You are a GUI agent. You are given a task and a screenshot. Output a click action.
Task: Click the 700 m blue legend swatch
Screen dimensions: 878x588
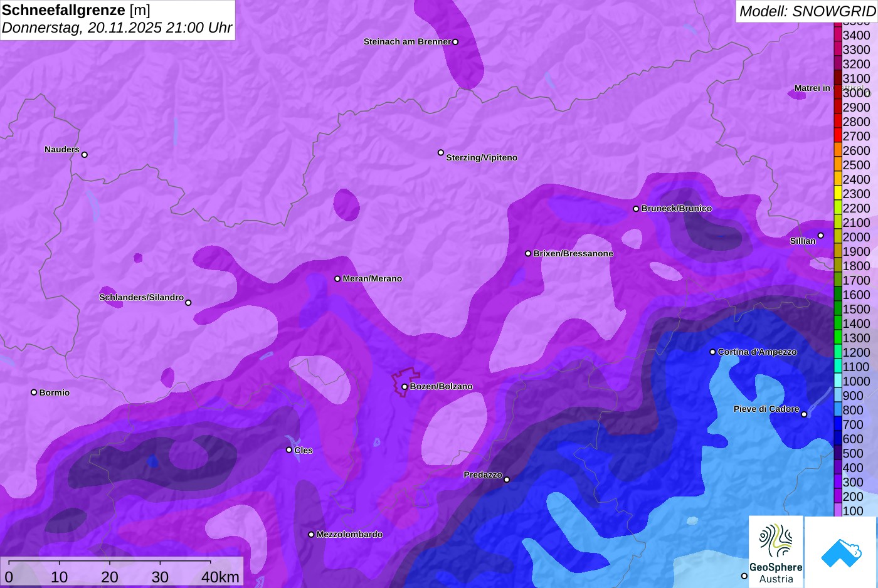point(838,424)
